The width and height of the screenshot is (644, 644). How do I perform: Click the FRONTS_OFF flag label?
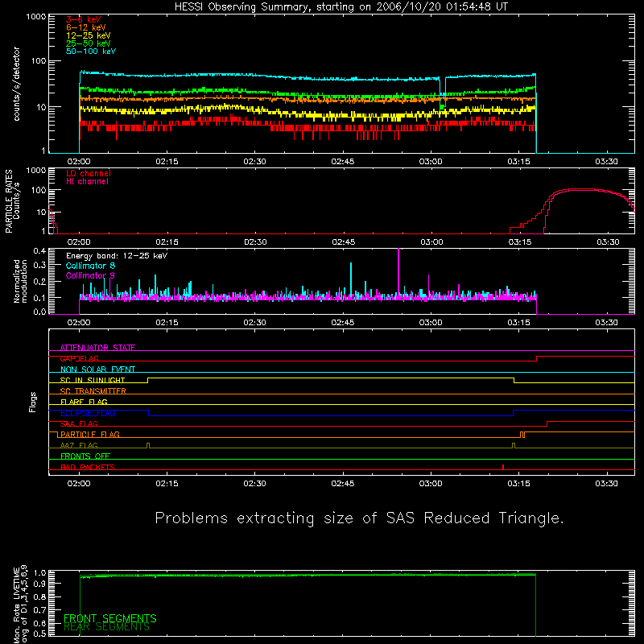point(85,456)
